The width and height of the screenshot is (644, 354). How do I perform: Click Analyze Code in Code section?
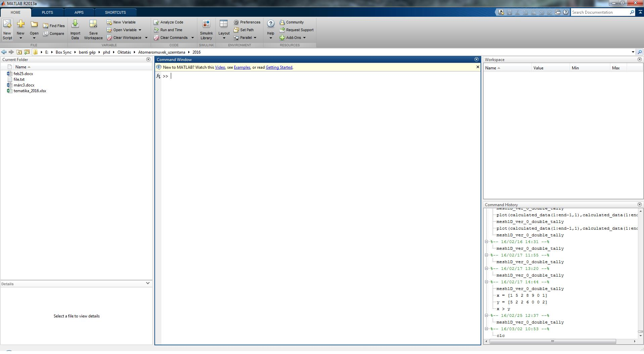coord(168,22)
